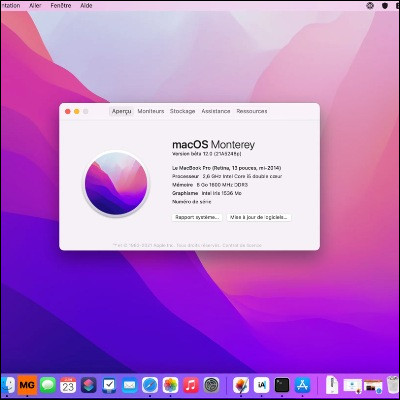
Task: Click the Numéro de série label
Action: coord(191,202)
